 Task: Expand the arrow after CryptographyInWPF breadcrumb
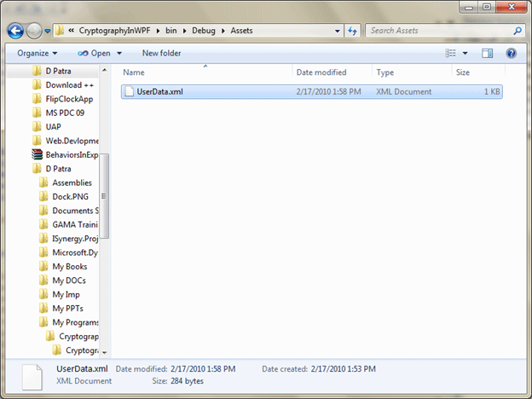click(158, 31)
